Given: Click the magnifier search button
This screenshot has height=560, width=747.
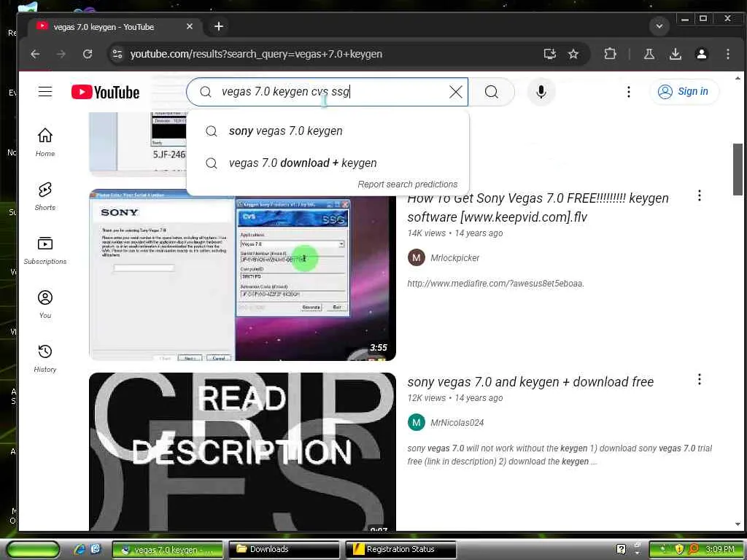Looking at the screenshot, I should tap(492, 92).
